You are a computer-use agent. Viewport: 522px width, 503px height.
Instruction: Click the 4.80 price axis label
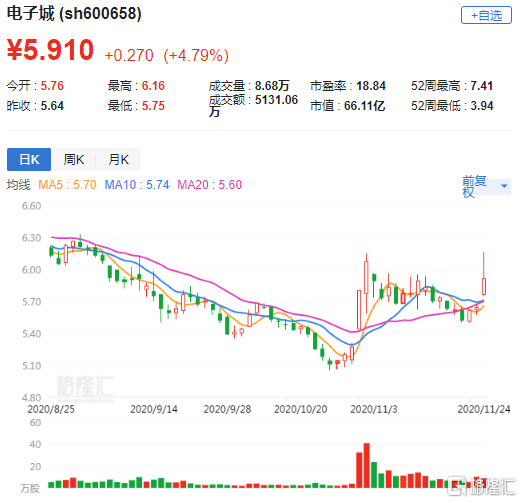tap(32, 398)
